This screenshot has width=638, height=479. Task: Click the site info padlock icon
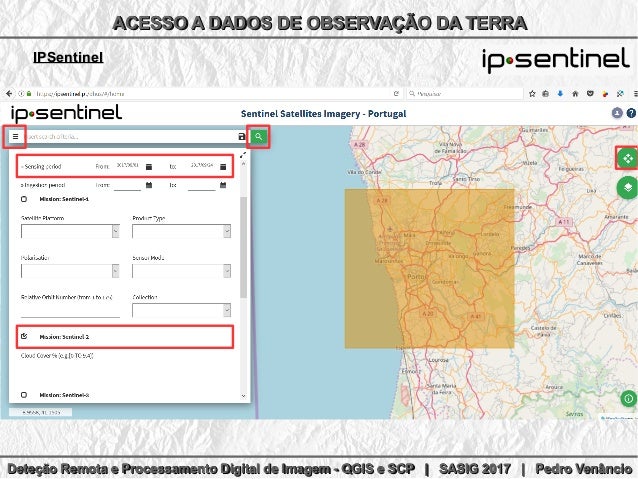point(29,94)
